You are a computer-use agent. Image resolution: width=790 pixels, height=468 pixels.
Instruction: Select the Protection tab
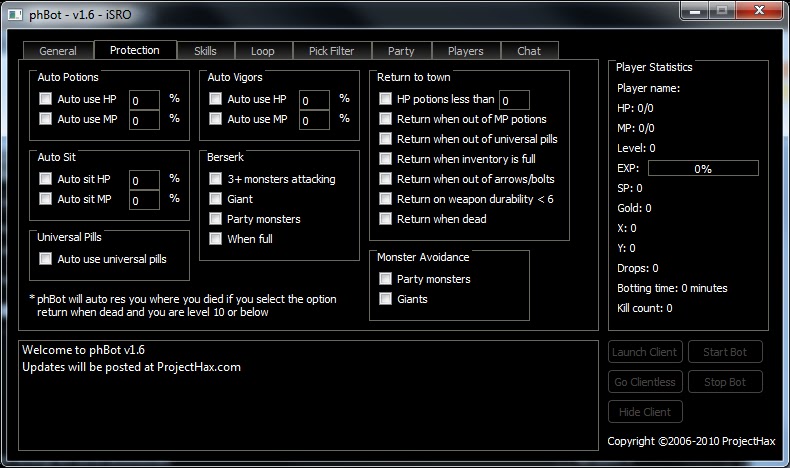coord(135,50)
